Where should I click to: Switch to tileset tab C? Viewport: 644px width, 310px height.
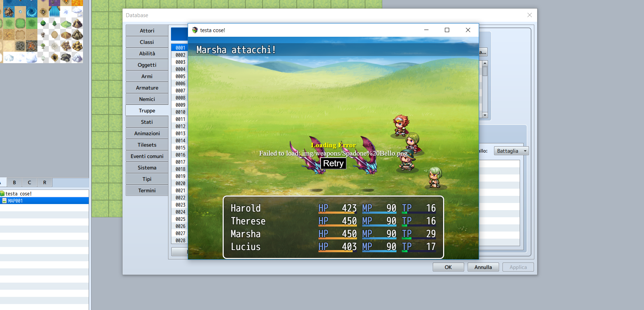click(x=30, y=182)
